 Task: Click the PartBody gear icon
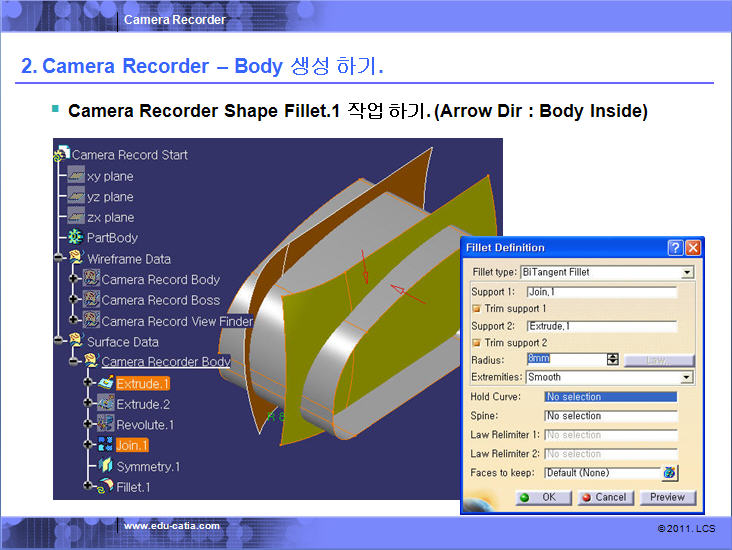point(77,238)
